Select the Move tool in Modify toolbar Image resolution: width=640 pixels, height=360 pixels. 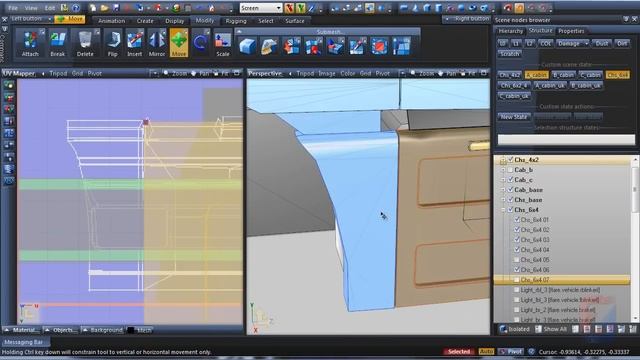point(179,43)
